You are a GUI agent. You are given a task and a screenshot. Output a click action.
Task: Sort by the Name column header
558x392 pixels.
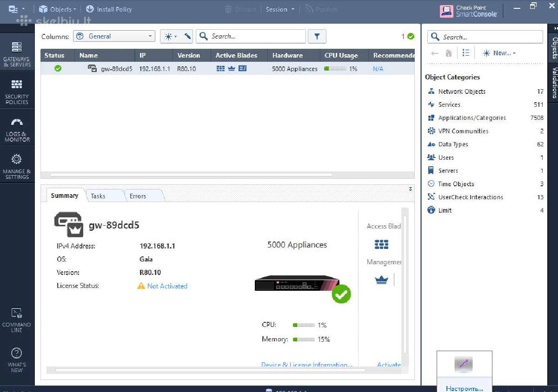tap(105, 55)
